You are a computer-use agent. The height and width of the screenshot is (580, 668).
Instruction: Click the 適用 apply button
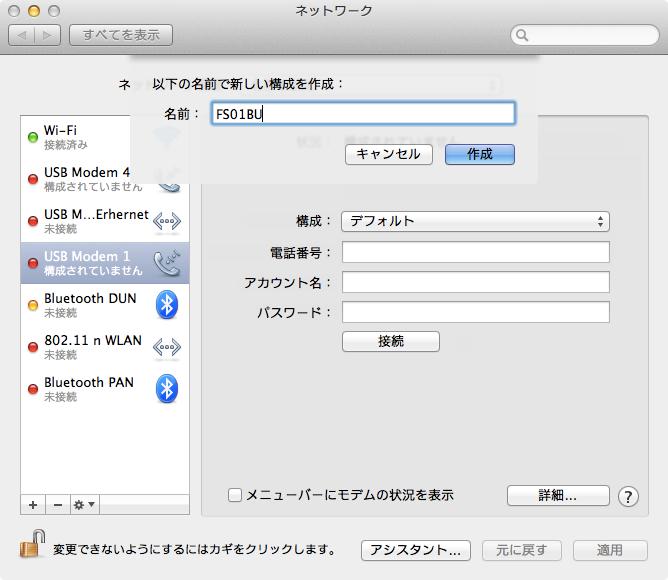610,550
